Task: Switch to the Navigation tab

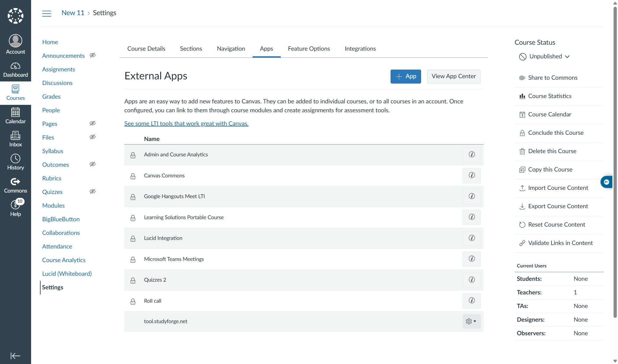Action: pos(231,49)
